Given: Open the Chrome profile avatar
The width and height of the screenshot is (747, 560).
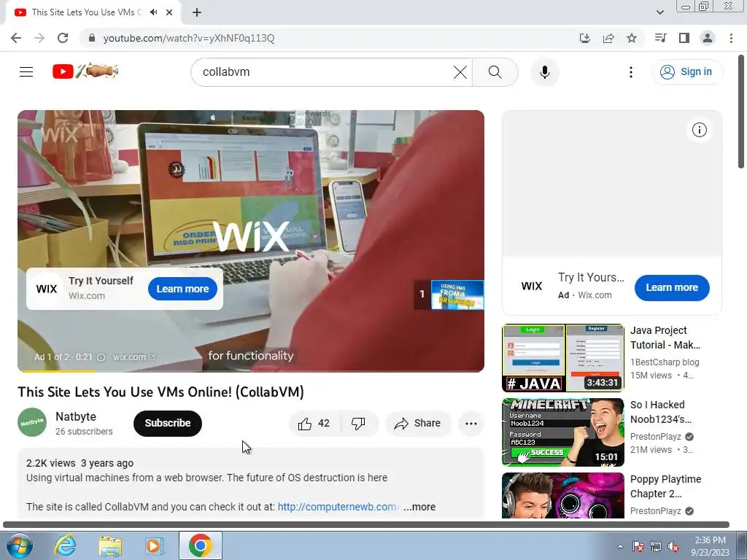Looking at the screenshot, I should tap(708, 38).
